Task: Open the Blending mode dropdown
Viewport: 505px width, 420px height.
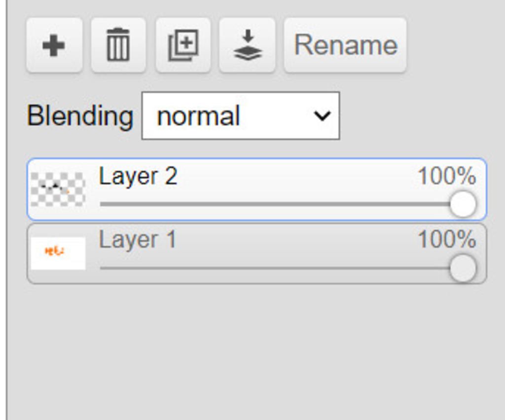Action: click(x=241, y=115)
